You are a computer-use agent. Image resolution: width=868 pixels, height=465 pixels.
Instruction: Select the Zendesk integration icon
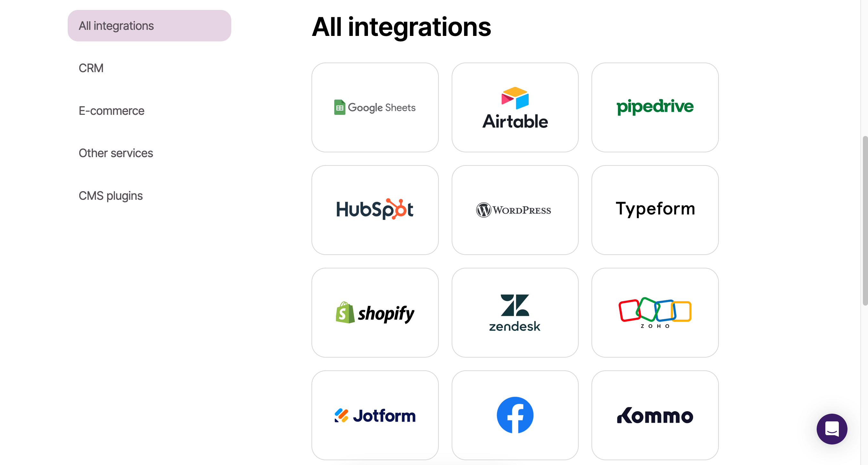(515, 312)
